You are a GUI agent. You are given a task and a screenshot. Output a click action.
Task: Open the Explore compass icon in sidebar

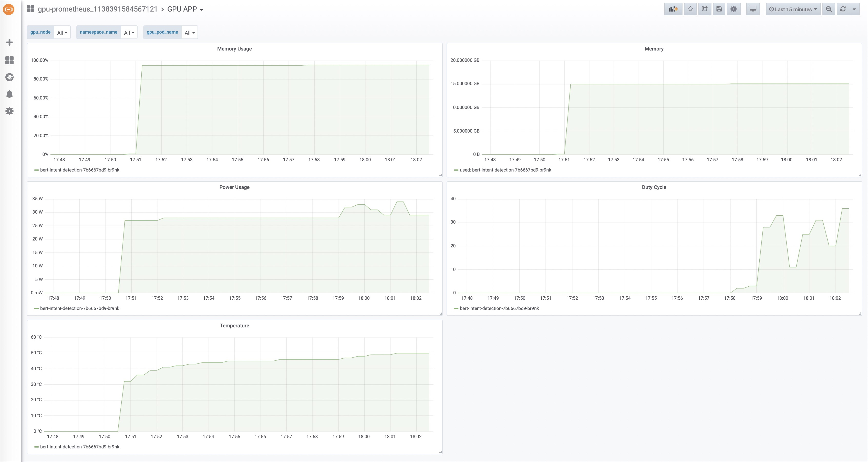[9, 77]
